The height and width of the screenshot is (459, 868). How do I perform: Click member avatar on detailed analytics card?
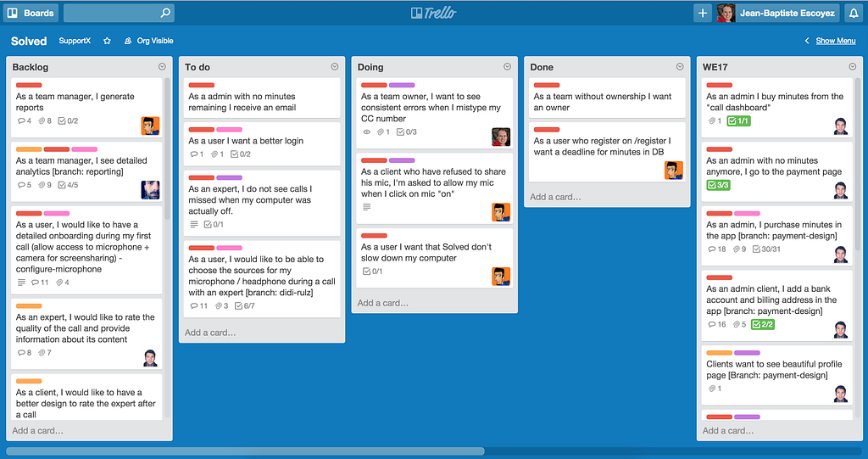point(150,190)
